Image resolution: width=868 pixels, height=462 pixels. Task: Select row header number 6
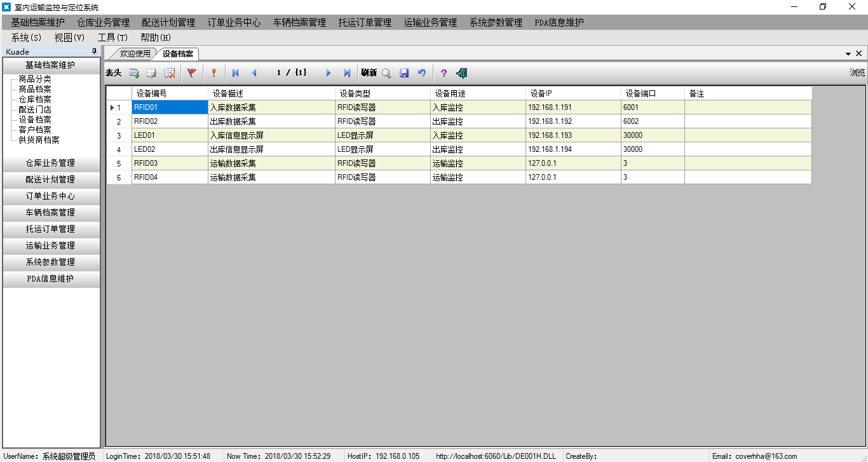pyautogui.click(x=119, y=177)
